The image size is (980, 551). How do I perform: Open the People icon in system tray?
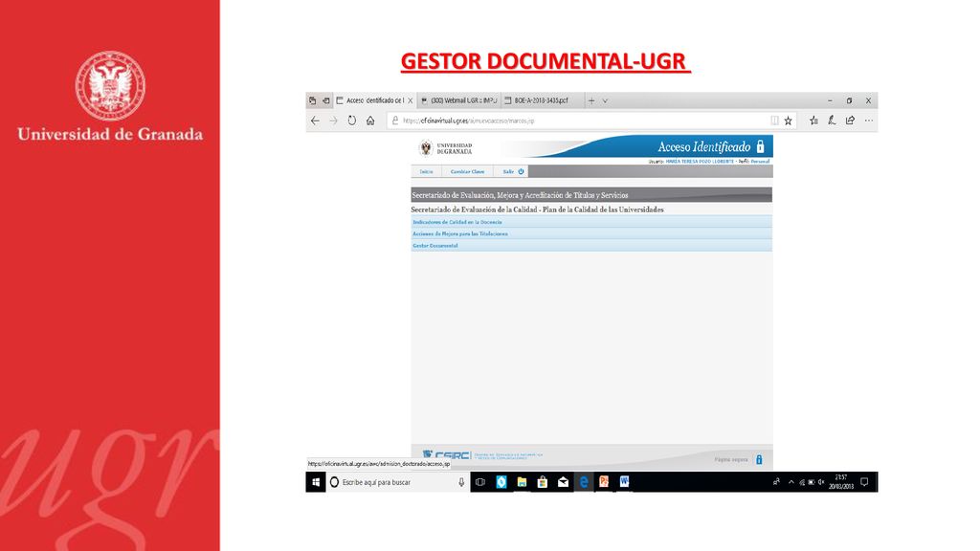[776, 482]
